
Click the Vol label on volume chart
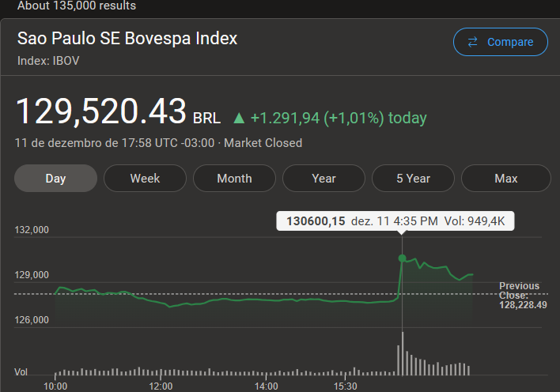(21, 372)
